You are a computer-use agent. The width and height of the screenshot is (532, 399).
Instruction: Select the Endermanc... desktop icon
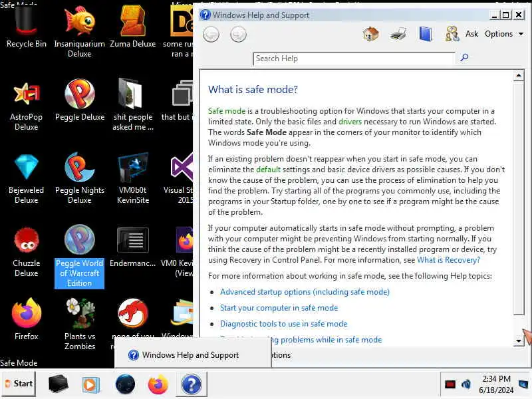click(132, 247)
